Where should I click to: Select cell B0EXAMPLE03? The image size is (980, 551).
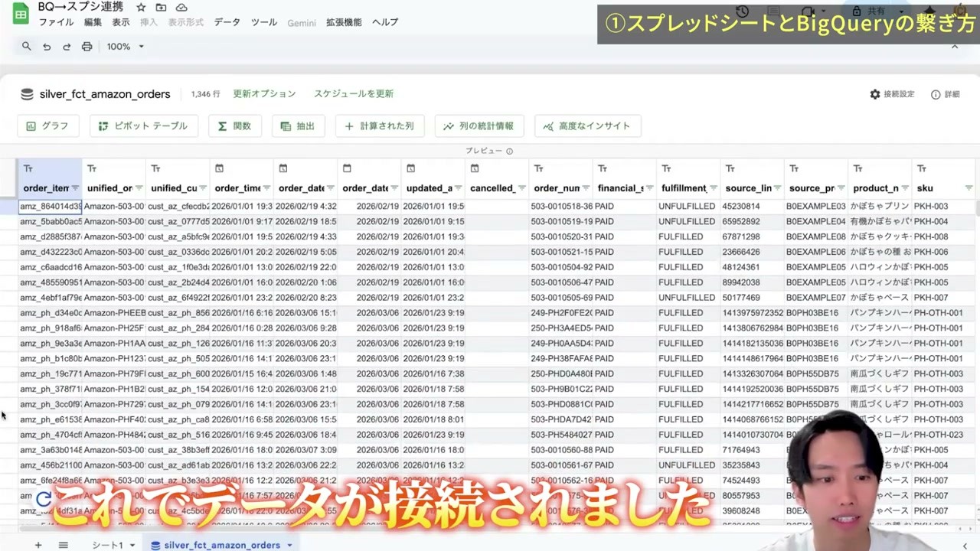[x=816, y=207]
